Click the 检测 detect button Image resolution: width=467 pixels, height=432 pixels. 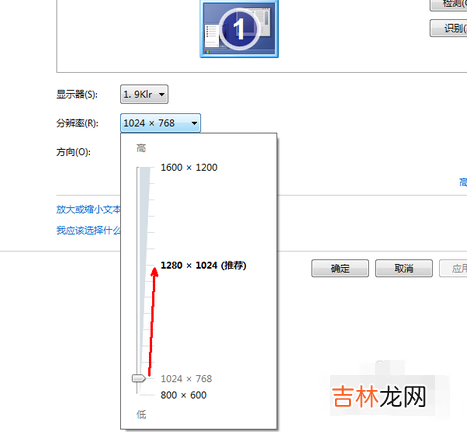tap(449, 5)
